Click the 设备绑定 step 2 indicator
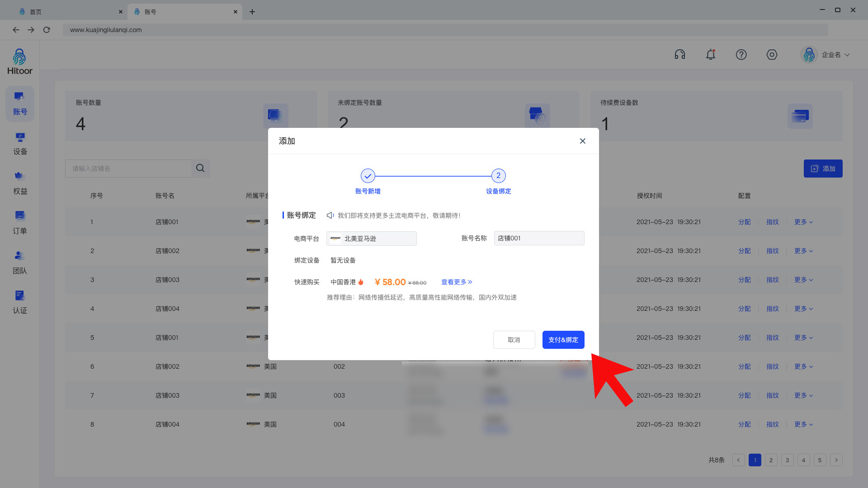 click(498, 176)
